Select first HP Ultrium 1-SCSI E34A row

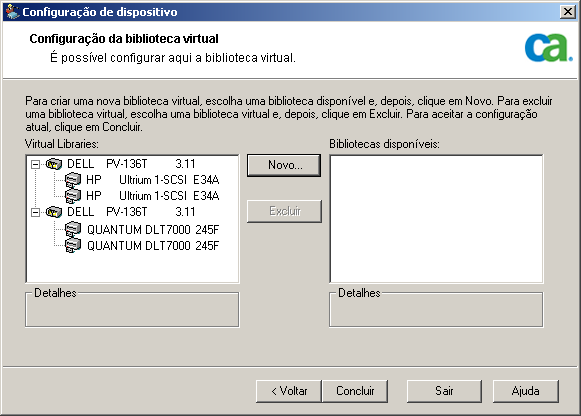[153, 180]
